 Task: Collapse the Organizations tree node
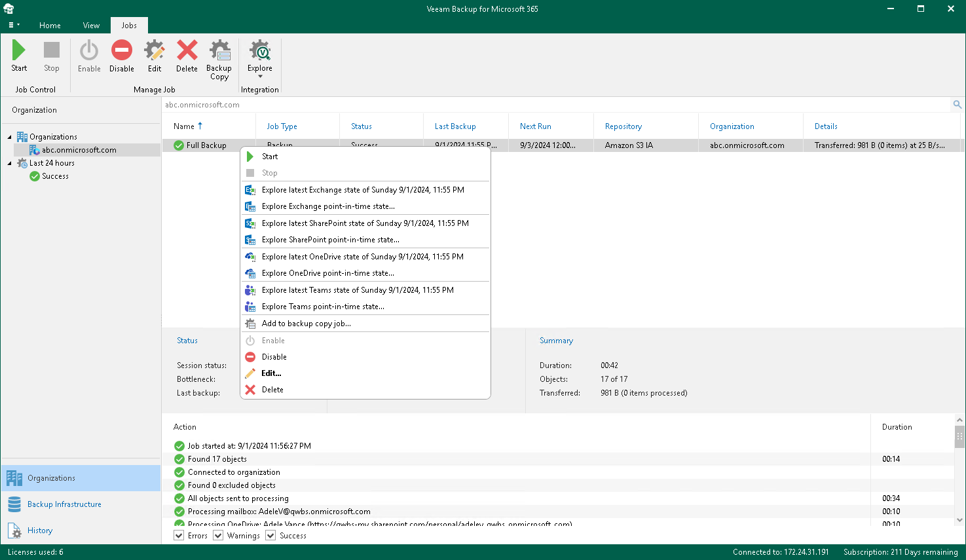tap(10, 137)
